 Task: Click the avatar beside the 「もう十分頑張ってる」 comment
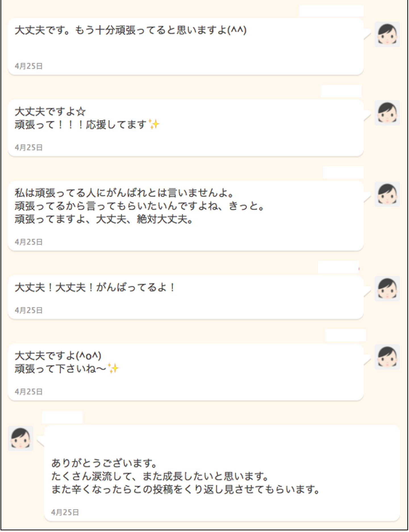click(387, 34)
